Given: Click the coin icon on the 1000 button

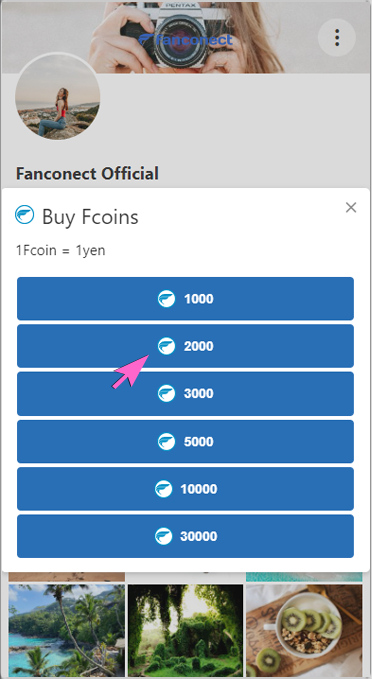Looking at the screenshot, I should [x=166, y=299].
